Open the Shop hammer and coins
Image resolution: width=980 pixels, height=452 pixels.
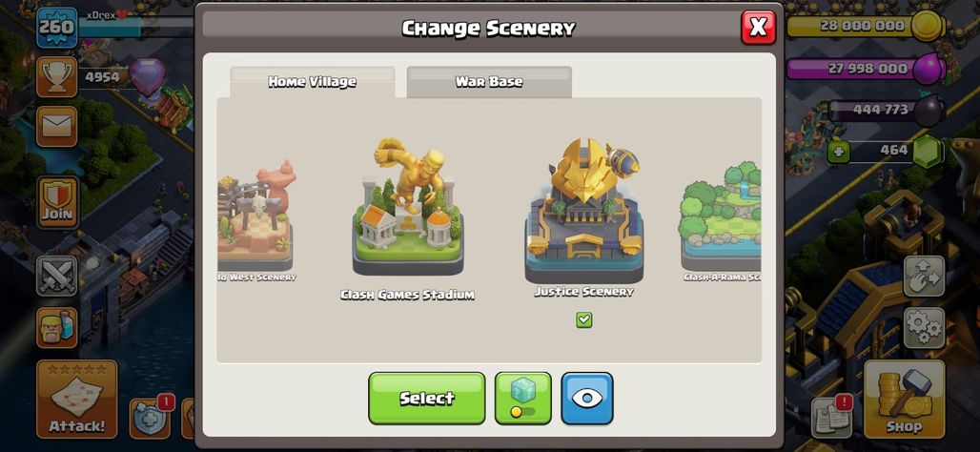tap(904, 399)
